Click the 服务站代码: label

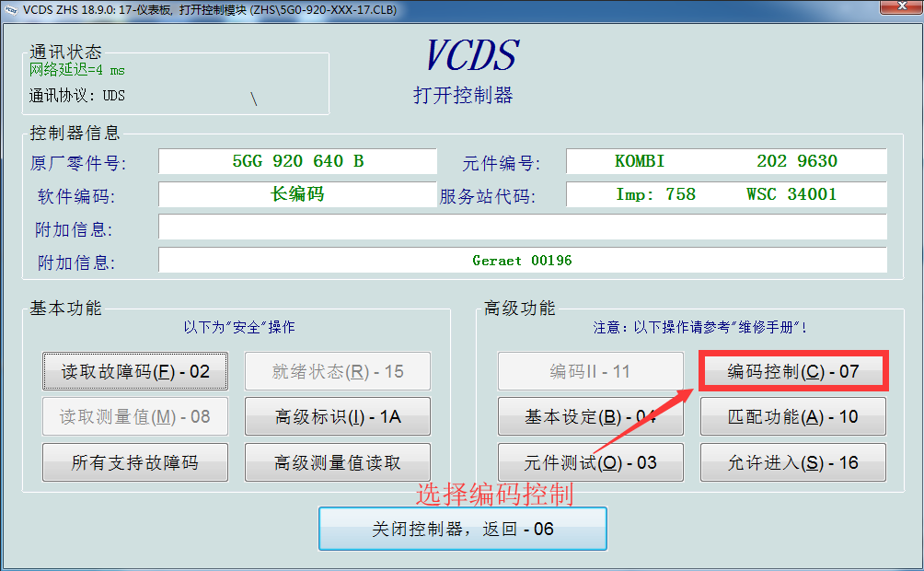pos(488,196)
